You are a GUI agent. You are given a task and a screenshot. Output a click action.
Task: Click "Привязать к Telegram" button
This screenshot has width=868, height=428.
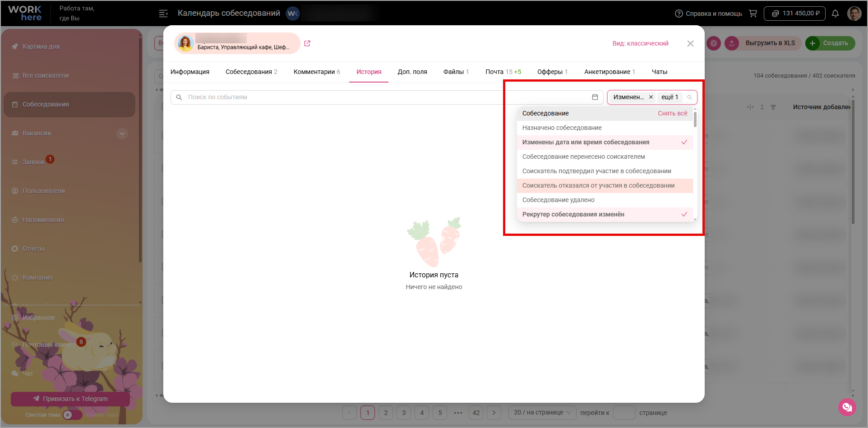pyautogui.click(x=70, y=399)
